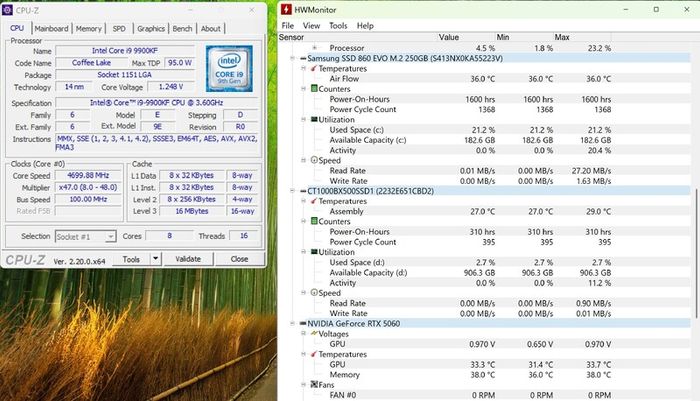Click Speed clock icon under CT1000BX500SSD1

click(x=314, y=292)
